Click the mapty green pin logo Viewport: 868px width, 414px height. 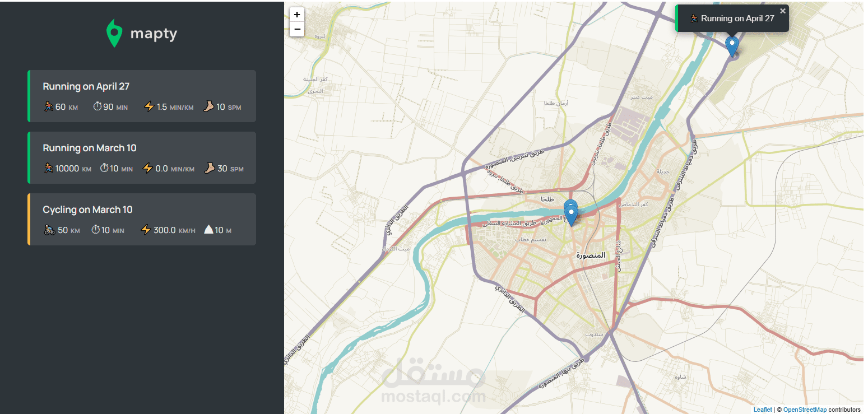[x=114, y=34]
